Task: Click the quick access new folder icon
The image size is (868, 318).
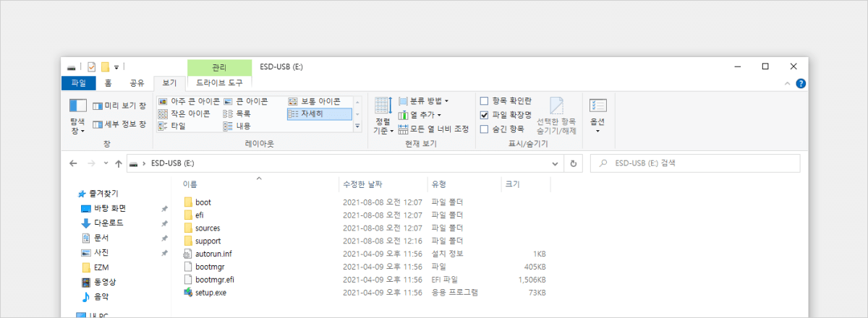Action: click(x=105, y=67)
